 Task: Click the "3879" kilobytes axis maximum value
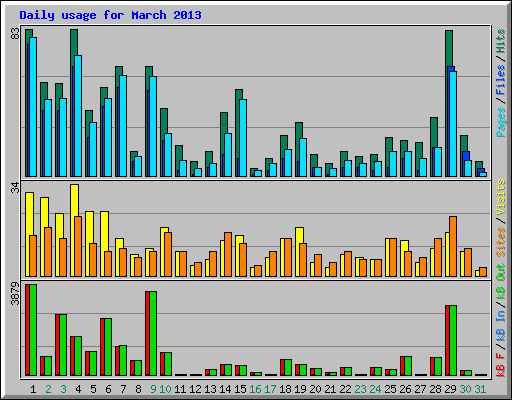point(16,293)
